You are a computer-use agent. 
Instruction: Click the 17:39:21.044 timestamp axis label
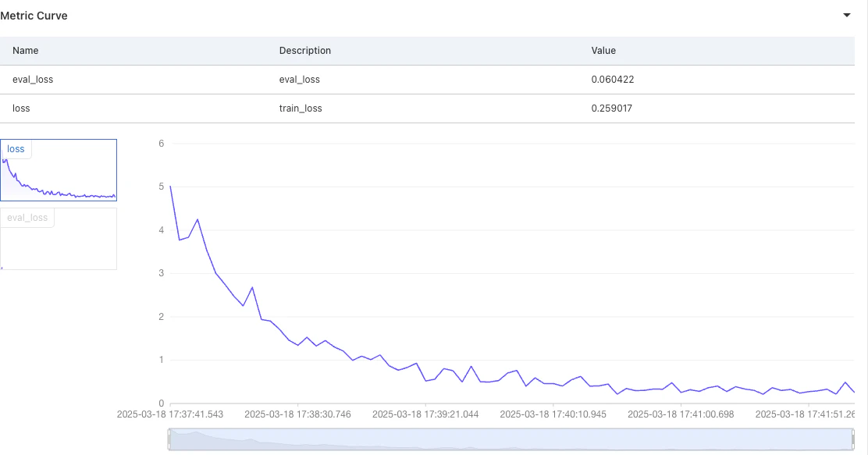click(425, 414)
